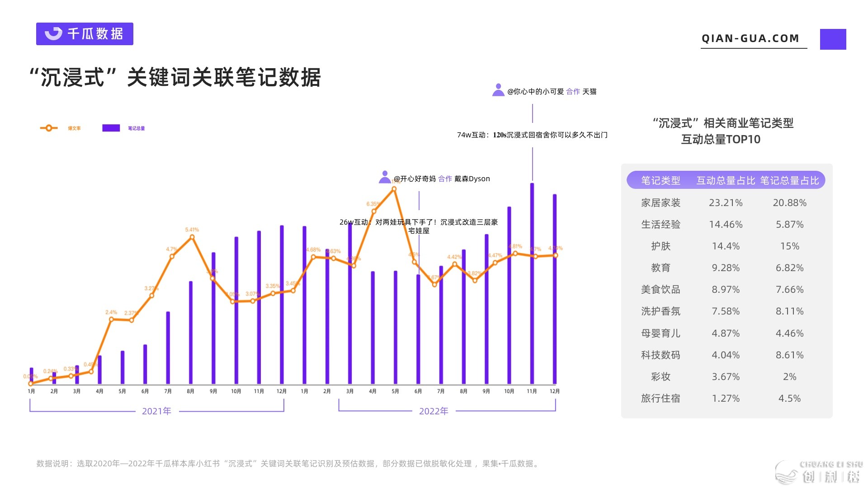Click user avatar icon beside @你心中的小可爱

[x=498, y=90]
